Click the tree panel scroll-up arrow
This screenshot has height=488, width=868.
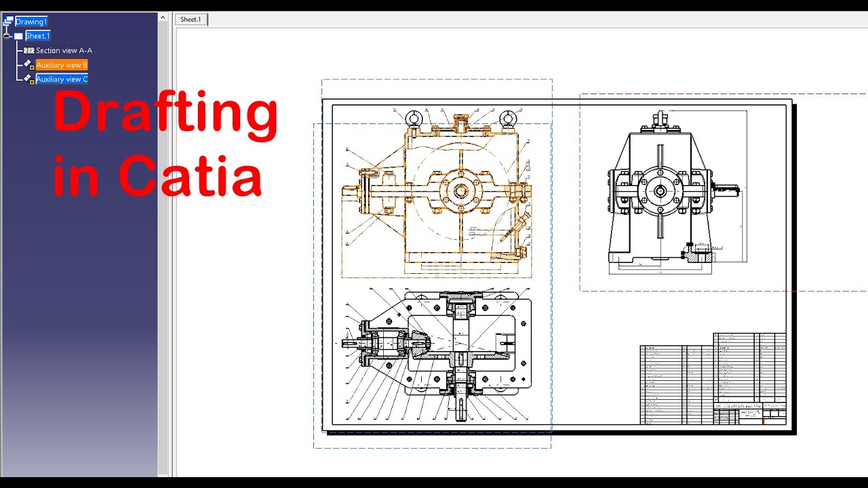click(163, 18)
